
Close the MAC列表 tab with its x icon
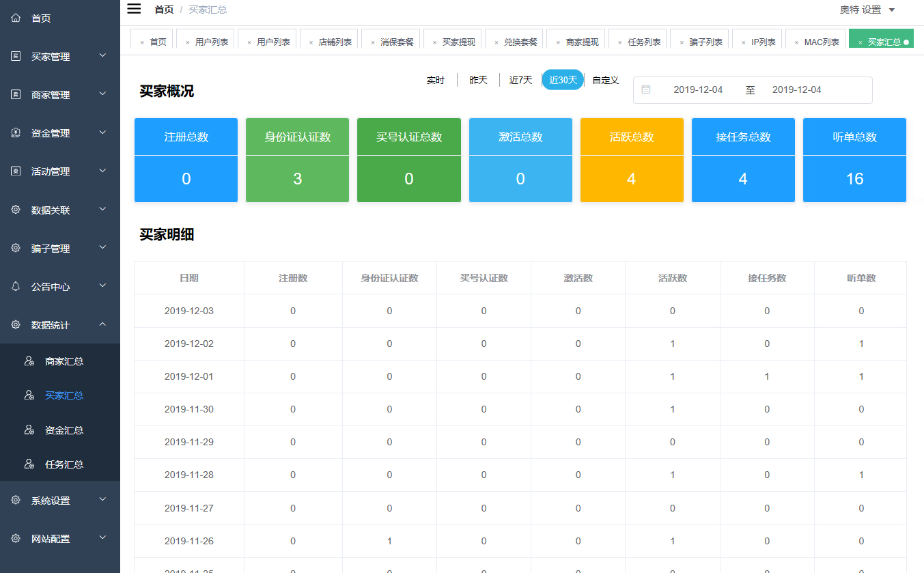tap(796, 42)
